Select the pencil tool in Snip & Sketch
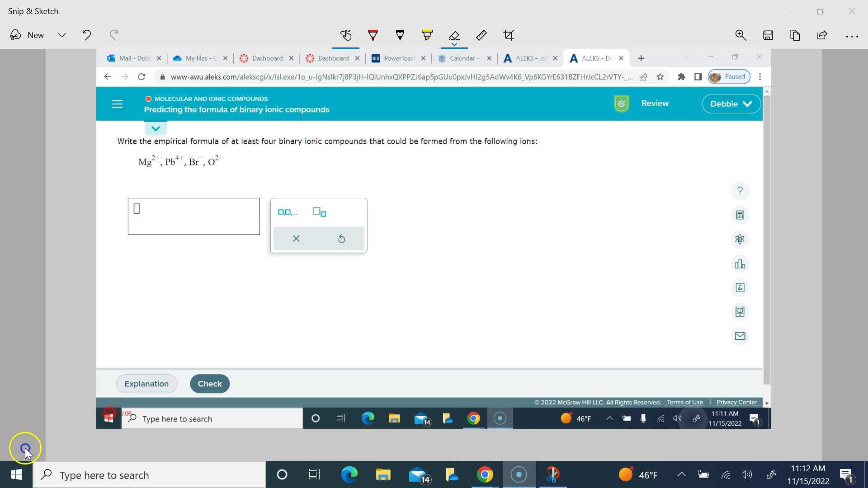 click(x=400, y=35)
